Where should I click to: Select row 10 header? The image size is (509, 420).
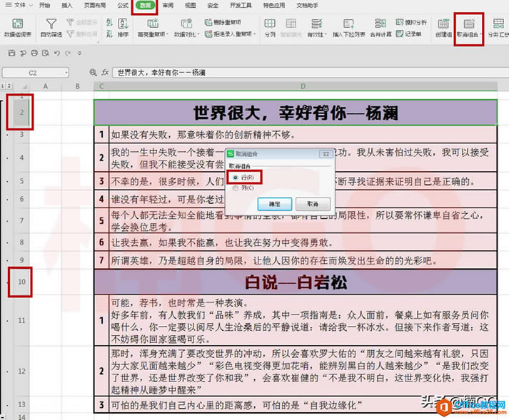click(21, 282)
